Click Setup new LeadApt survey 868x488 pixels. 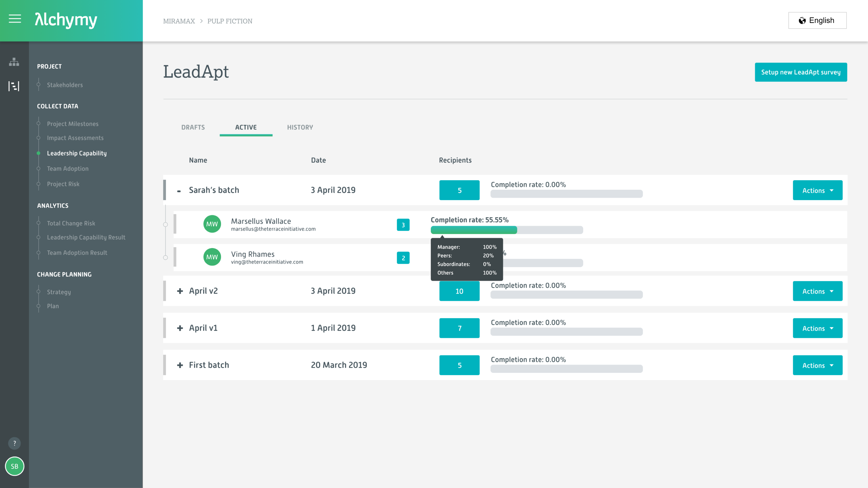tap(801, 72)
